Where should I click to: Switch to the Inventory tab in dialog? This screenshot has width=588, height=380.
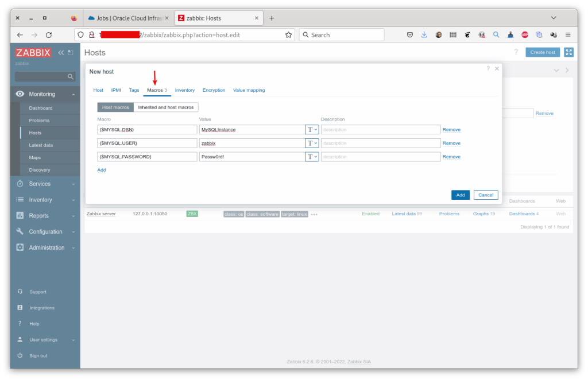pyautogui.click(x=185, y=90)
